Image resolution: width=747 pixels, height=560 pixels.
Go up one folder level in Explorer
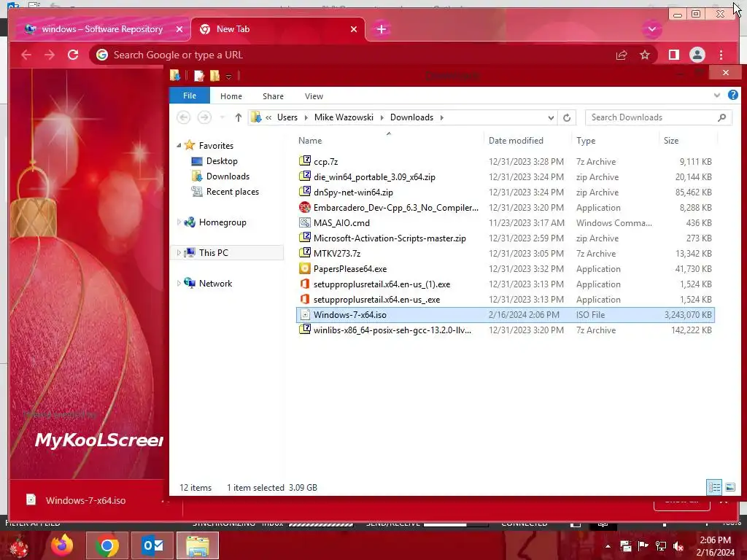click(239, 117)
